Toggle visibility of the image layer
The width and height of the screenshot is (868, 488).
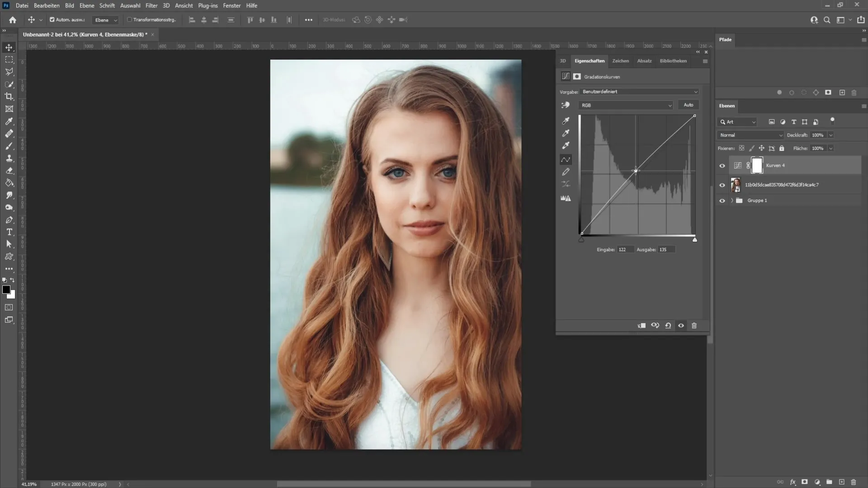[723, 185]
